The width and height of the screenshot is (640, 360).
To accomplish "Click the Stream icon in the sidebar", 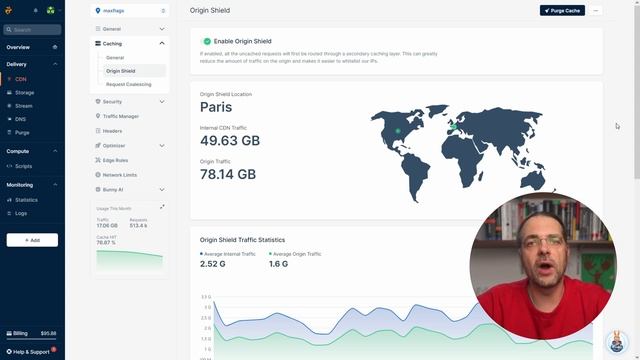I will click(x=9, y=106).
